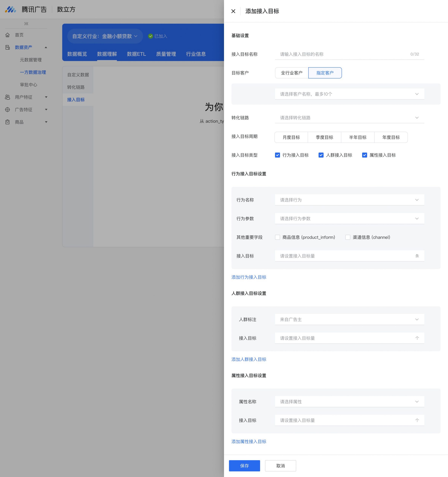Viewport: 448px width, 477px height.
Task: Uncheck the 人群接入目标 checkbox
Action: pos(321,155)
